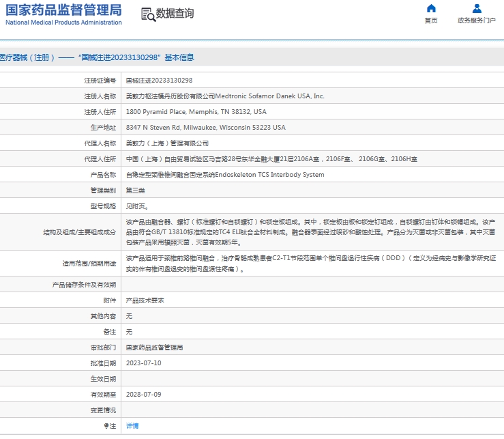Click management category value 第三类
The width and height of the screenshot is (504, 439).
click(x=135, y=190)
